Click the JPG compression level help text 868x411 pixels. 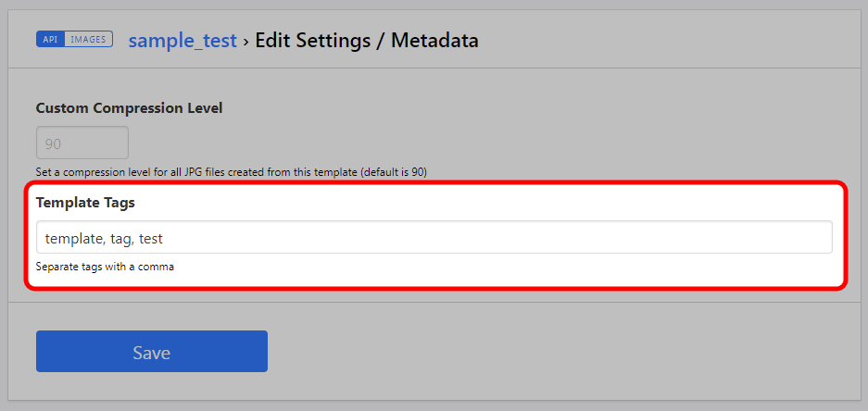pos(185,172)
